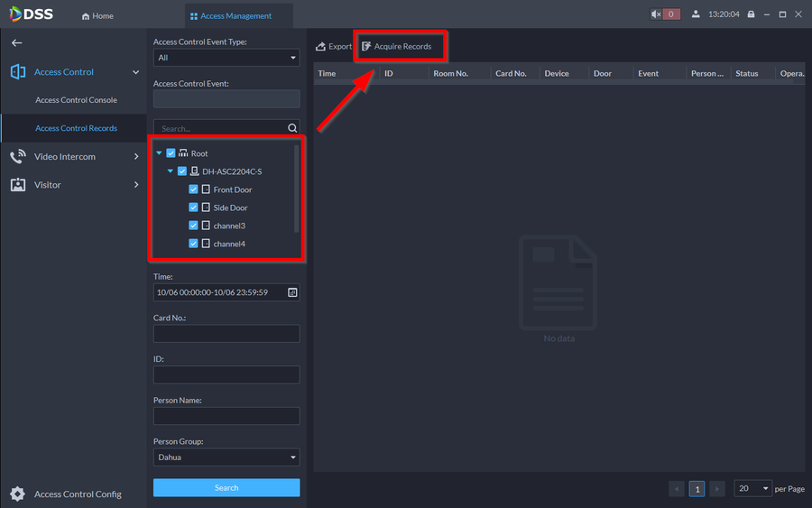Screen dimensions: 812x508
Task: Toggle the channel3 checkbox
Action: tap(194, 226)
